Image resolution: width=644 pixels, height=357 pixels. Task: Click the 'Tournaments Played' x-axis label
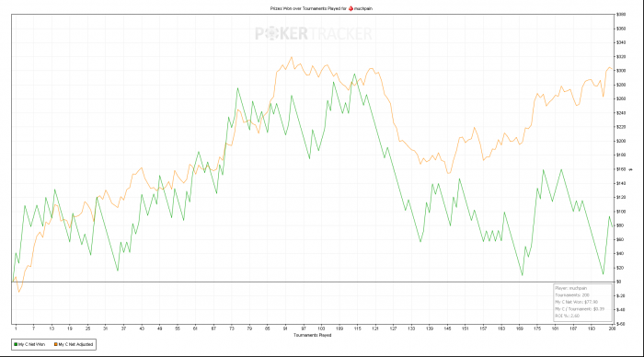point(312,335)
